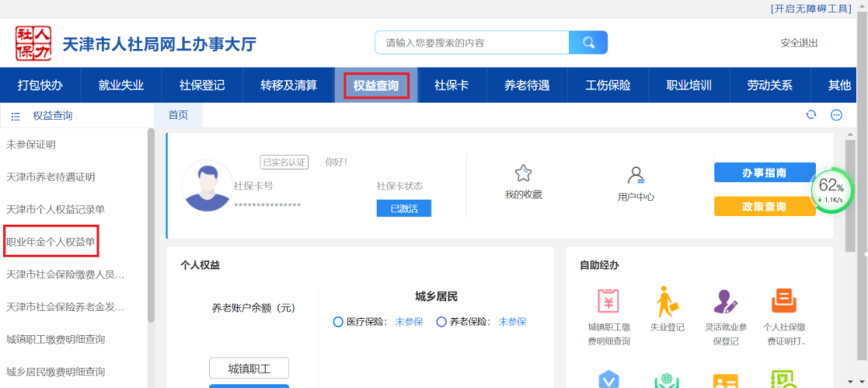
Task: Collapse the 权益查询 sidebar list toggle
Action: pos(15,116)
